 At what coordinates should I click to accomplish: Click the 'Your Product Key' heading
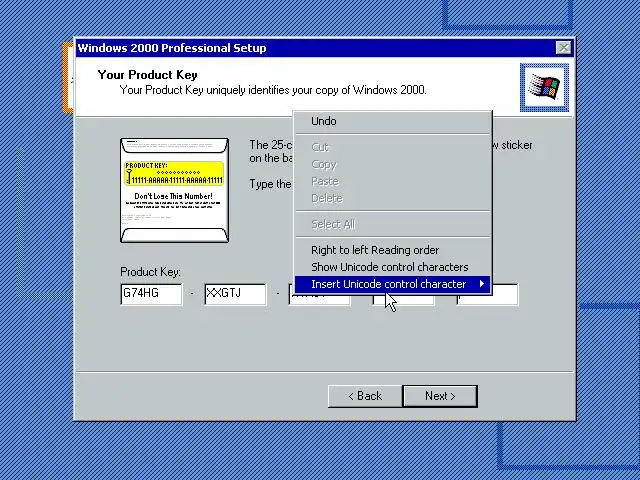147,75
